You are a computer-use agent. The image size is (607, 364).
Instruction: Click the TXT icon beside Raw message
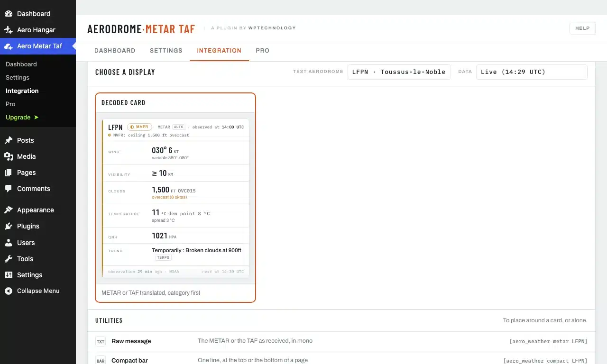coord(101,341)
